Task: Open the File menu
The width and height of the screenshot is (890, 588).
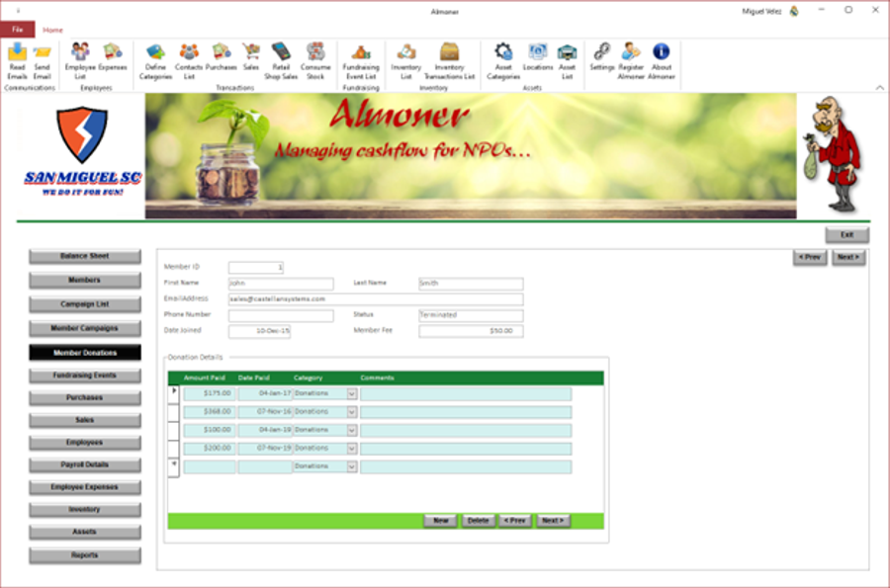Action: 18,30
